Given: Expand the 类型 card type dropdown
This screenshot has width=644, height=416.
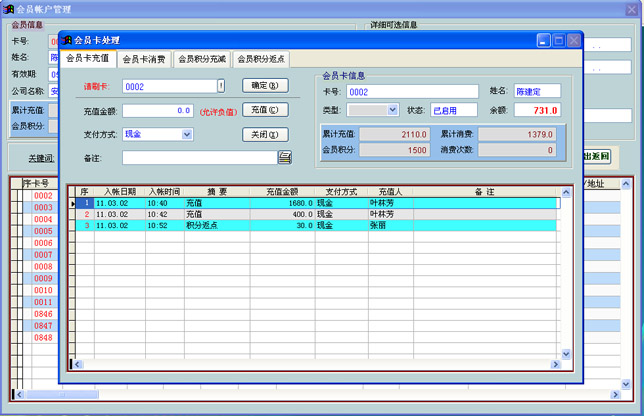Looking at the screenshot, I should (392, 110).
